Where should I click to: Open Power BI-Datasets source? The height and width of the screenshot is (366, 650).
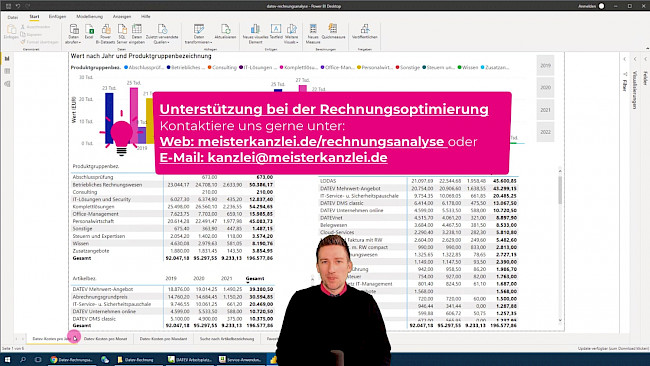pyautogui.click(x=106, y=34)
